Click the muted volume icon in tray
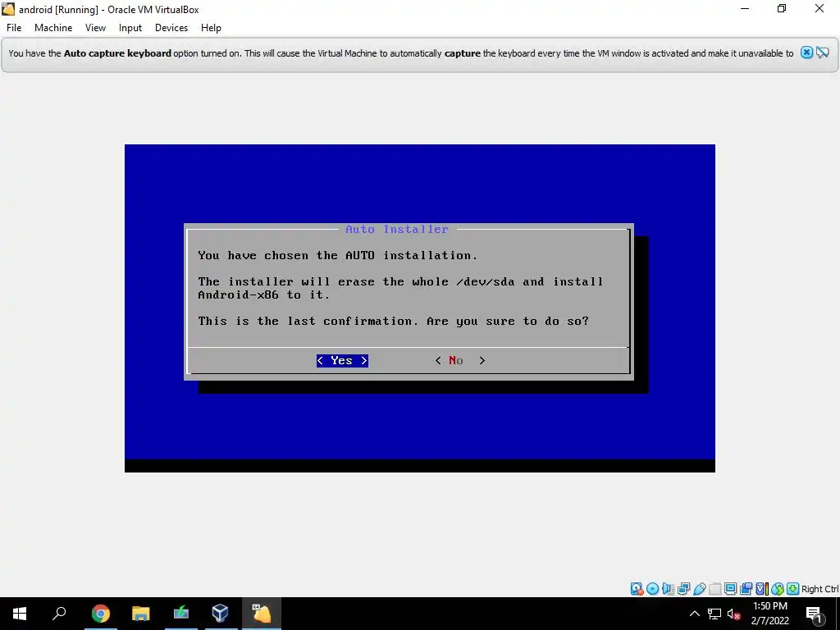This screenshot has height=630, width=840. (734, 614)
